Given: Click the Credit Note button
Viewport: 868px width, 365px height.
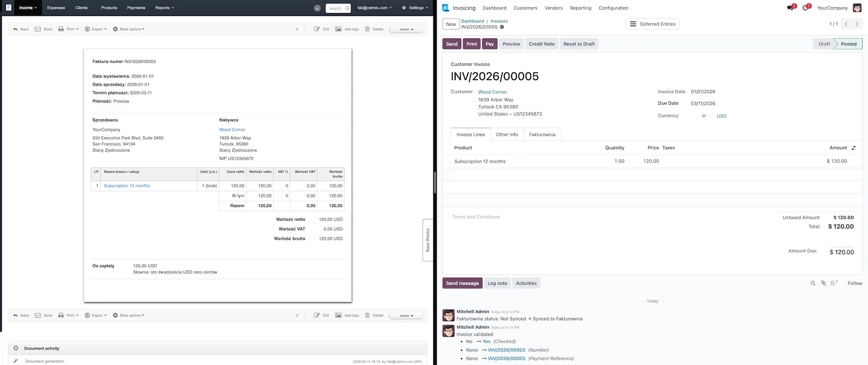Looking at the screenshot, I should (542, 44).
